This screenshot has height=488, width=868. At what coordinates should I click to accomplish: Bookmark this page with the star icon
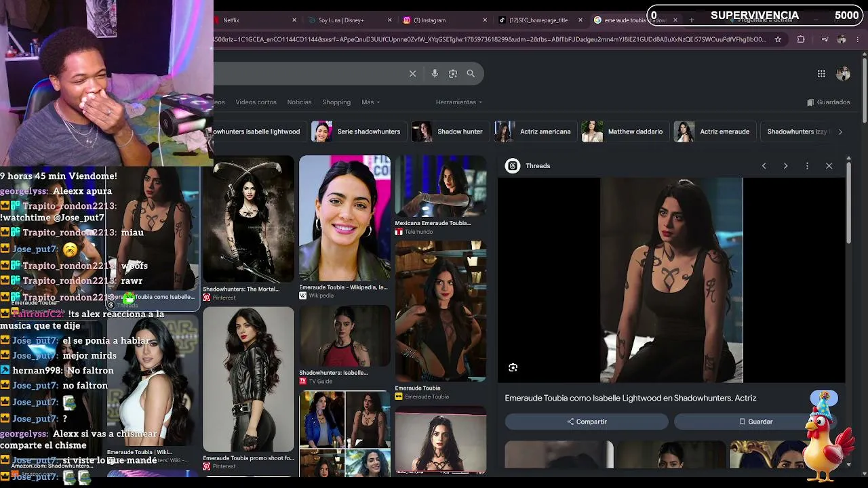point(778,39)
